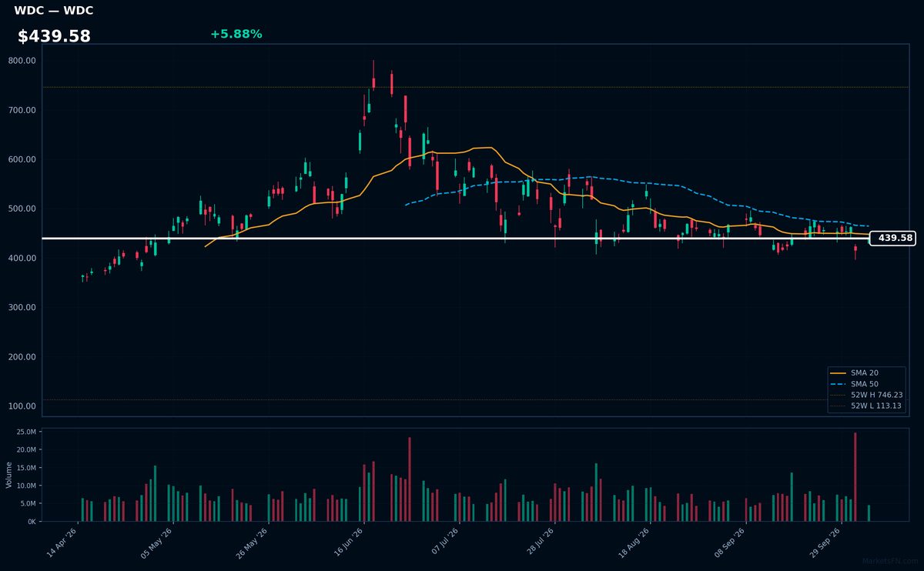Click the 16 Jun '26 date label
Screen dimensions: 924x571
350,543
